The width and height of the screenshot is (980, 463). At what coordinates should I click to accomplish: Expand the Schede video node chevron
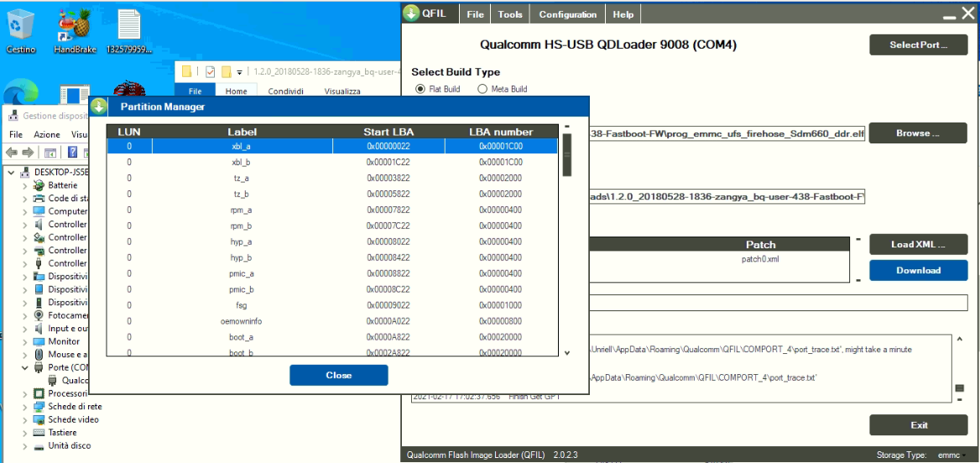click(24, 419)
